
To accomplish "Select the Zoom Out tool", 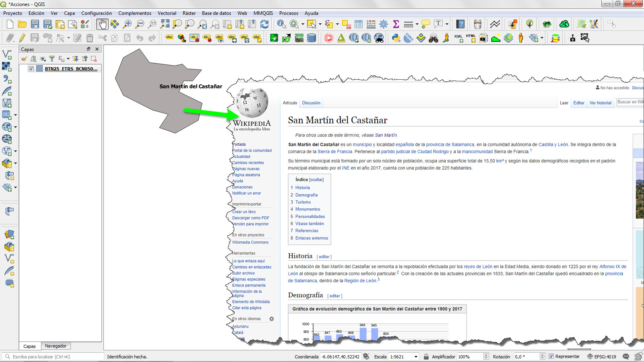I will [140, 24].
